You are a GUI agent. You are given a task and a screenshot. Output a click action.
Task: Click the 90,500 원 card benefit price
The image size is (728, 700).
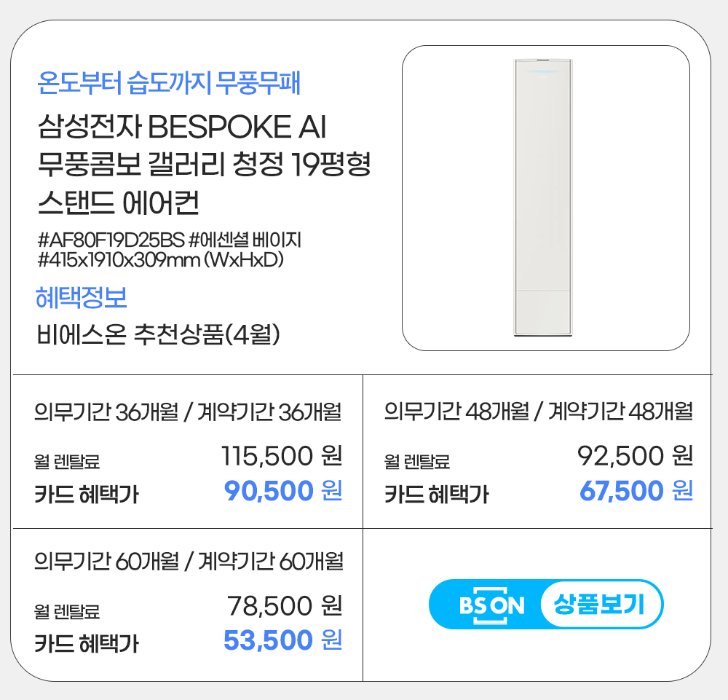[283, 491]
